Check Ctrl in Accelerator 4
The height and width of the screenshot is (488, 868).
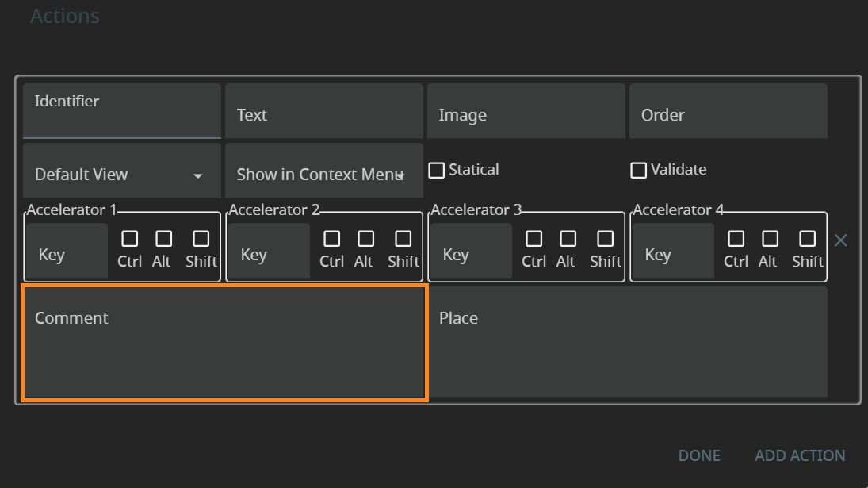pyautogui.click(x=736, y=239)
